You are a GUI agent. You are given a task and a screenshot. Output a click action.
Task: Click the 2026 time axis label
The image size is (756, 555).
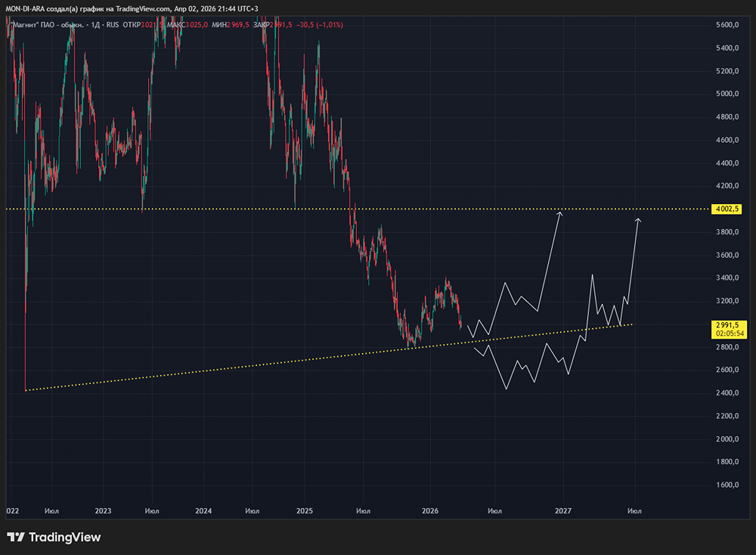[430, 511]
